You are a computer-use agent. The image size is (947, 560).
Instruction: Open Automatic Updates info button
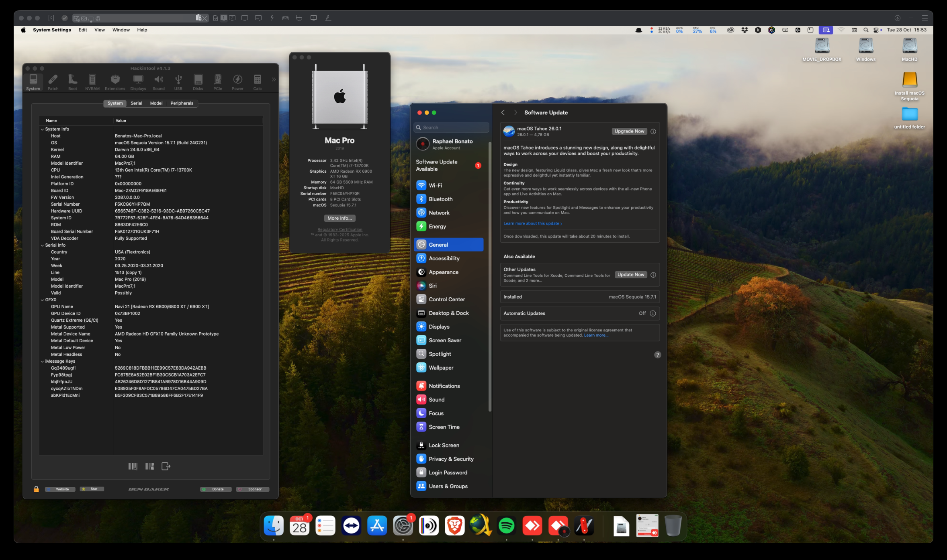pyautogui.click(x=653, y=313)
